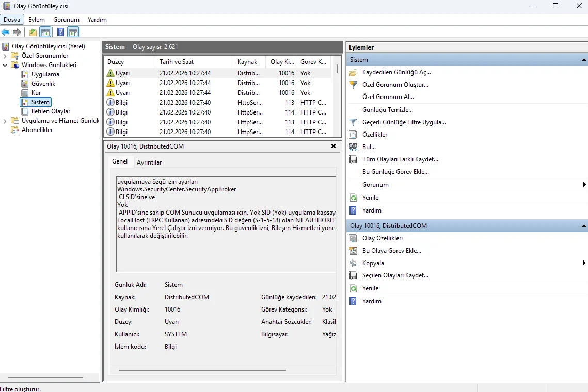Click the blue Back arrow in toolbar
The image size is (588, 392).
[6, 32]
